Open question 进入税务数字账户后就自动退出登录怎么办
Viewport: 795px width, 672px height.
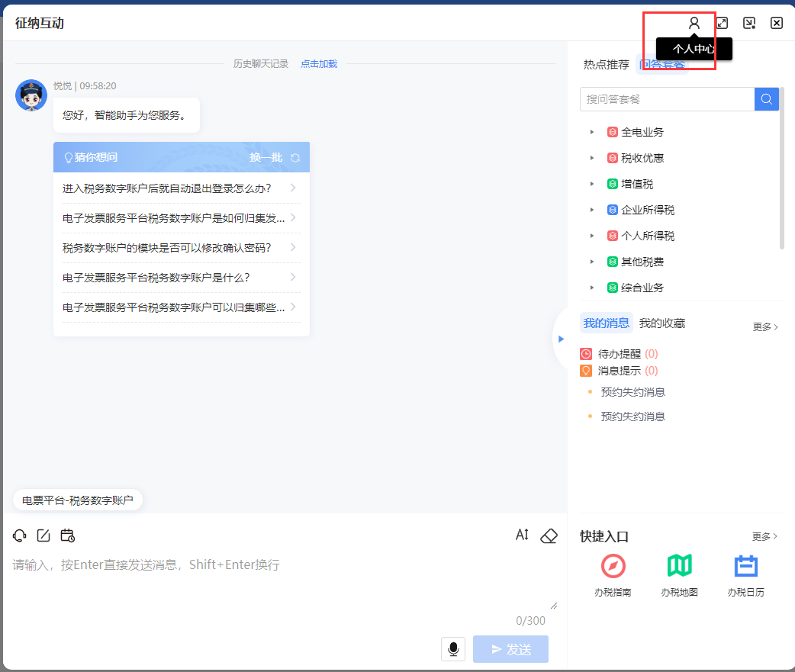(181, 188)
